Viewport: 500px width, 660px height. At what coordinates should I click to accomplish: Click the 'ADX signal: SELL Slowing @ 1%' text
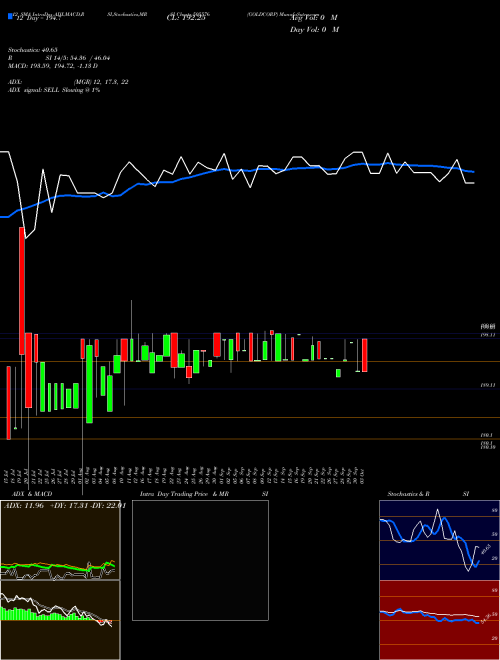[54, 90]
